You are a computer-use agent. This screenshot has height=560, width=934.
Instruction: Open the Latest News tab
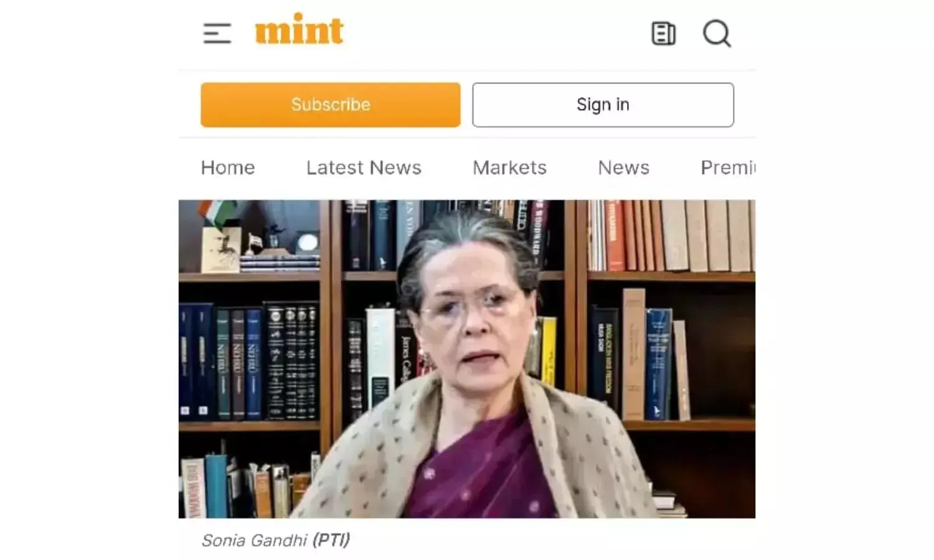(x=364, y=167)
